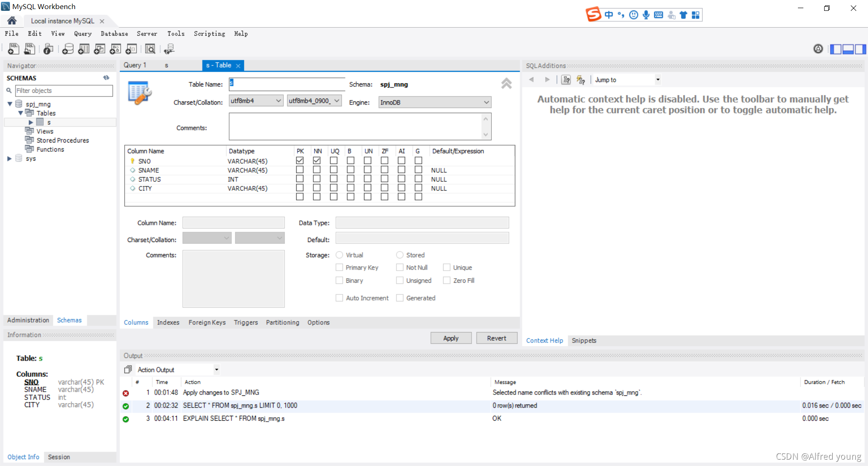868x466 pixels.
Task: Open the object inspector (info) icon
Action: pos(48,48)
